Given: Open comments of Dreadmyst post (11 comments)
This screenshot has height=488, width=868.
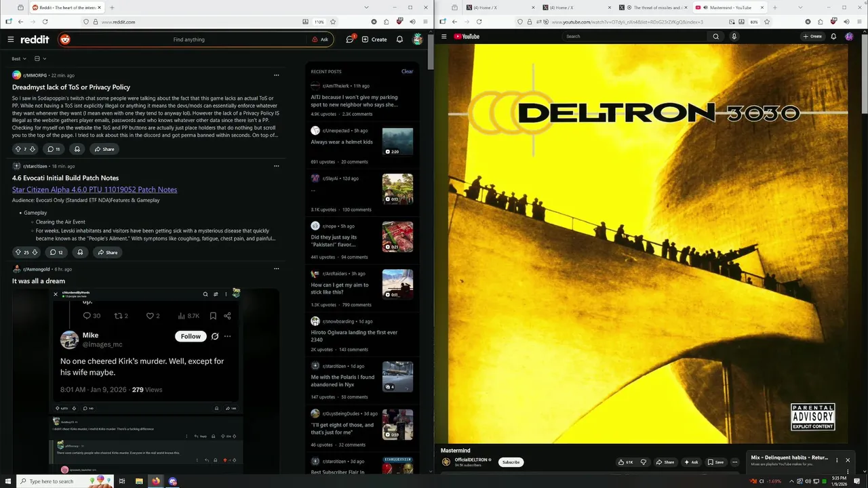Looking at the screenshot, I should 54,149.
